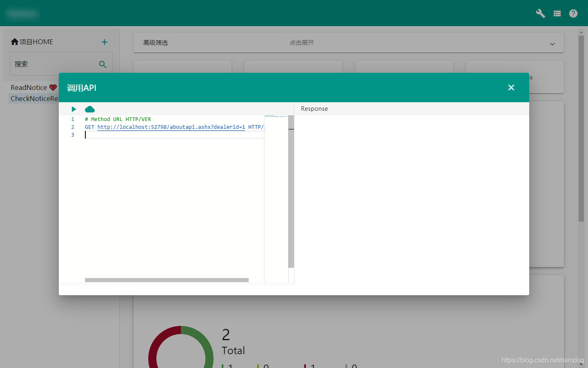Click the Response panel header

point(412,109)
